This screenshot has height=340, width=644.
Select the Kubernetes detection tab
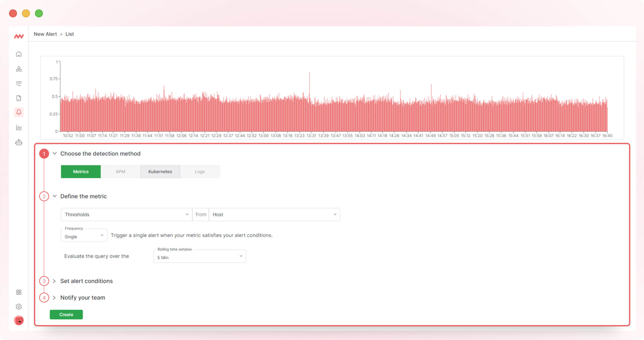pyautogui.click(x=160, y=172)
